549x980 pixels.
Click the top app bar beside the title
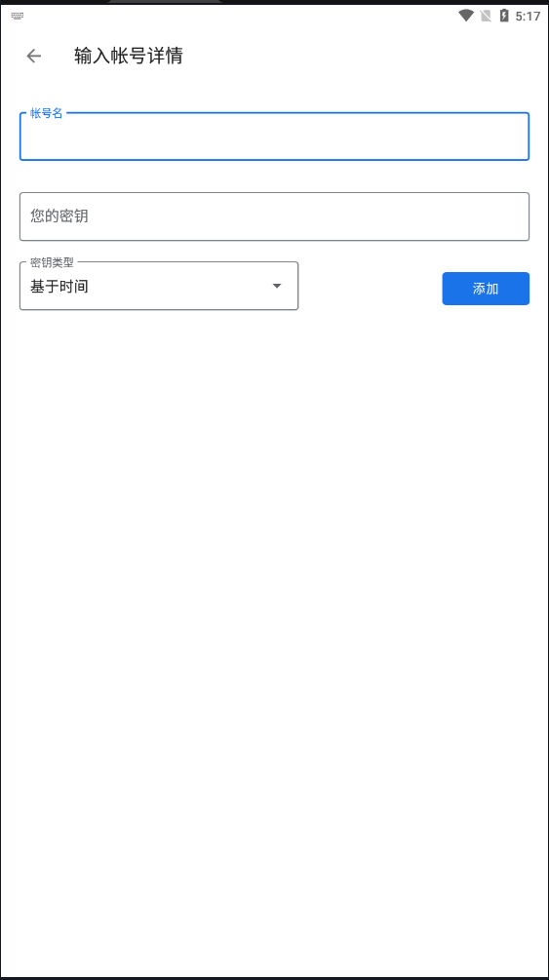tap(363, 56)
